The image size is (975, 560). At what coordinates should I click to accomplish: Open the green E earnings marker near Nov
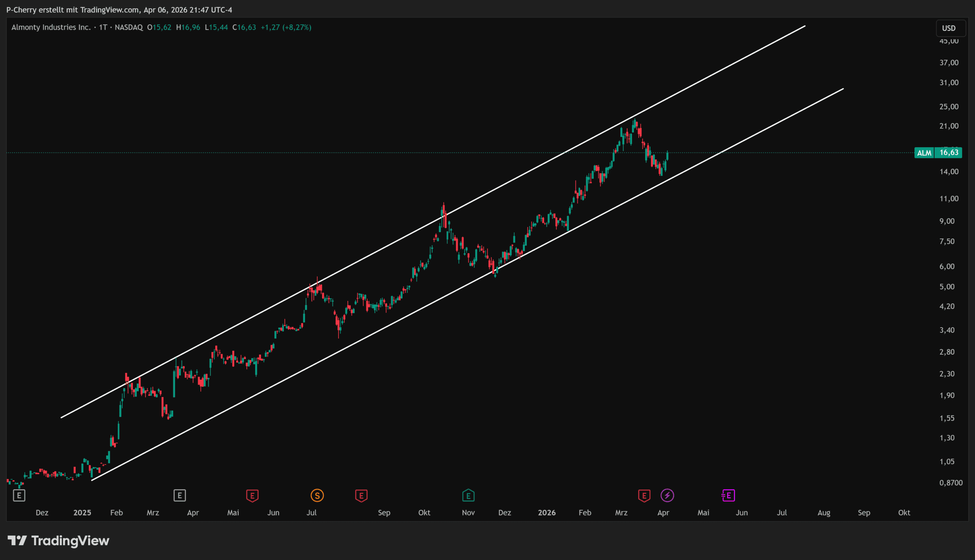click(x=468, y=495)
